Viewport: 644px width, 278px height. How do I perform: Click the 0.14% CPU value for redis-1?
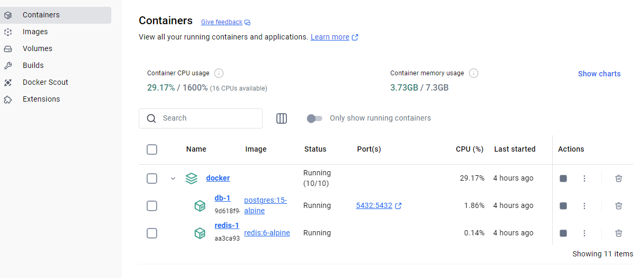coord(474,233)
